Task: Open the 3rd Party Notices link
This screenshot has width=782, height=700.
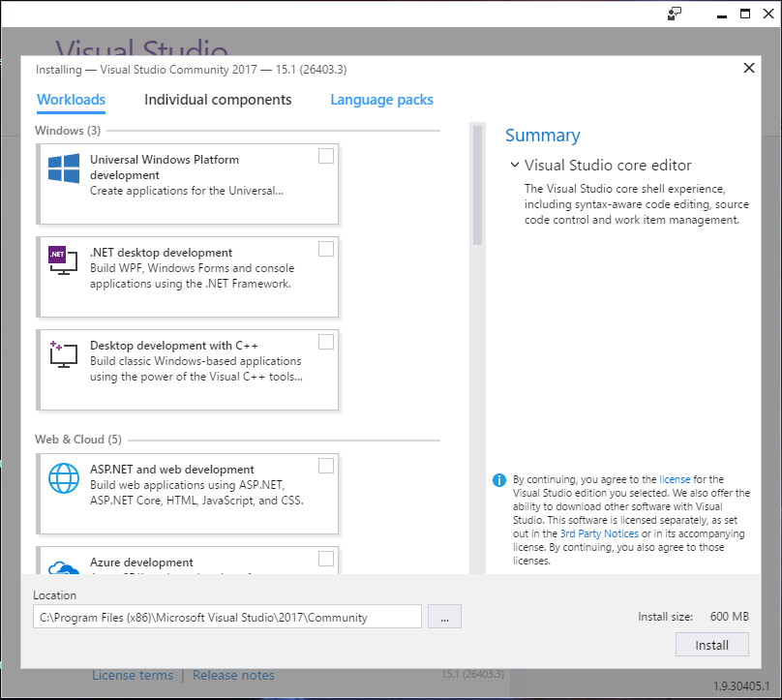Action: click(x=599, y=533)
